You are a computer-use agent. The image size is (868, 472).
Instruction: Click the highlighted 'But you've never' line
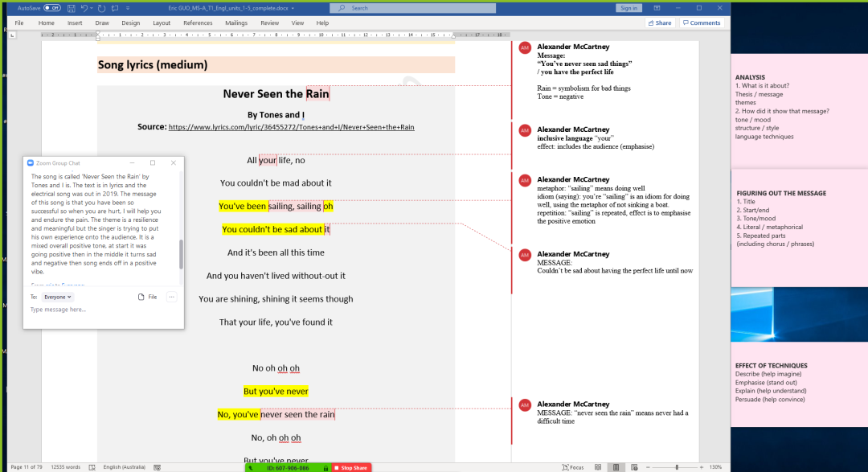pos(276,391)
